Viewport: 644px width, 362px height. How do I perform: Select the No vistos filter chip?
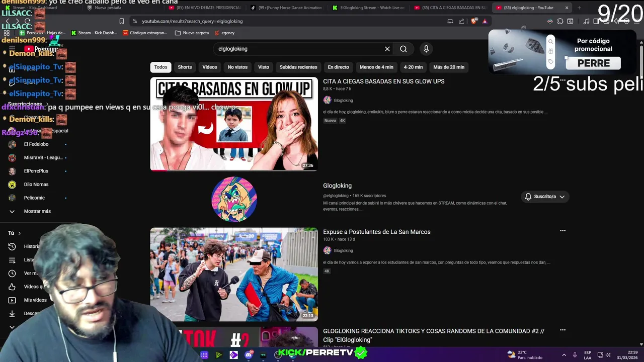(x=237, y=67)
